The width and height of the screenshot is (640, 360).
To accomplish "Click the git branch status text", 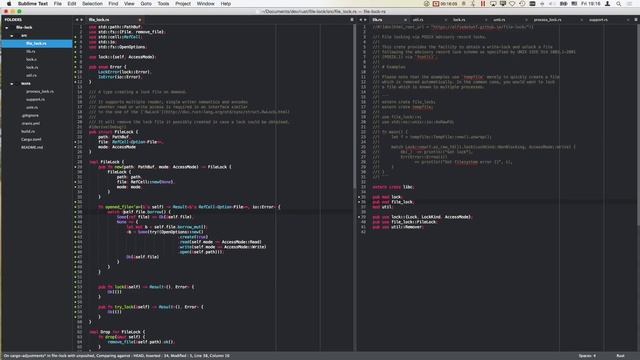I will tap(116, 356).
